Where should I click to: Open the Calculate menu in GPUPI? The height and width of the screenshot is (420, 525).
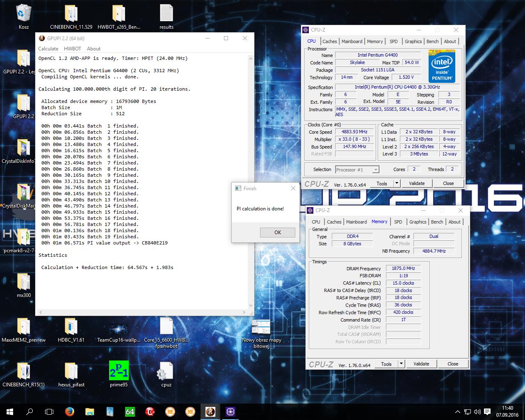coord(48,48)
